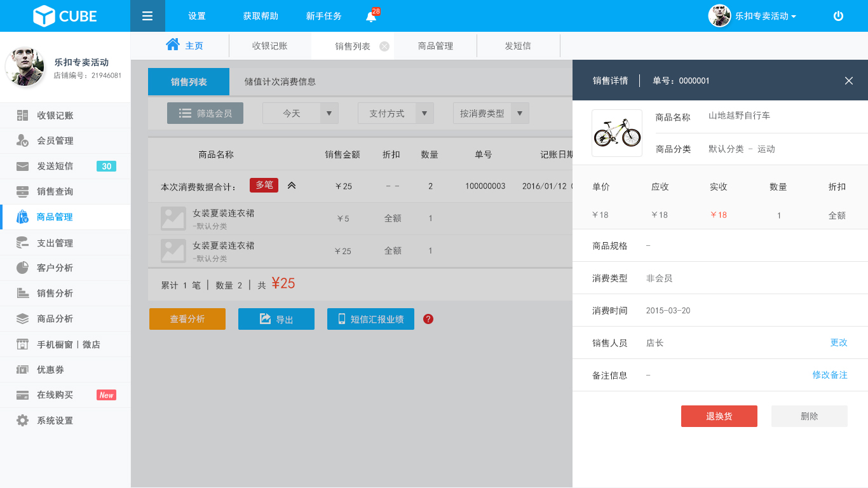This screenshot has width=868, height=488.
Task: Click the red question mark help icon
Action: pyautogui.click(x=428, y=319)
